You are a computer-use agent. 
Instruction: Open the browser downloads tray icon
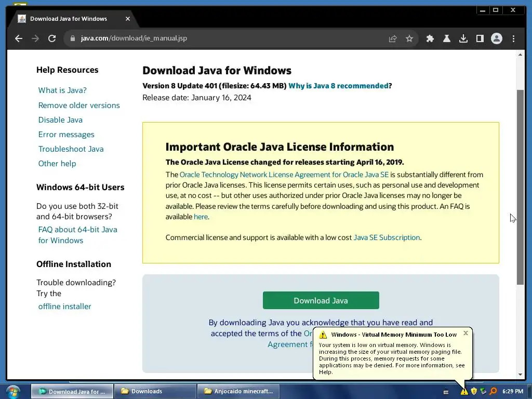point(463,38)
